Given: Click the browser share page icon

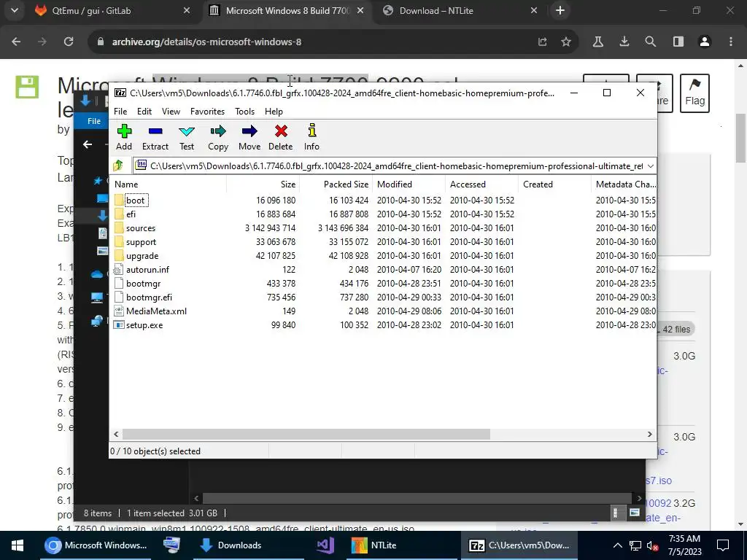Looking at the screenshot, I should coord(542,42).
